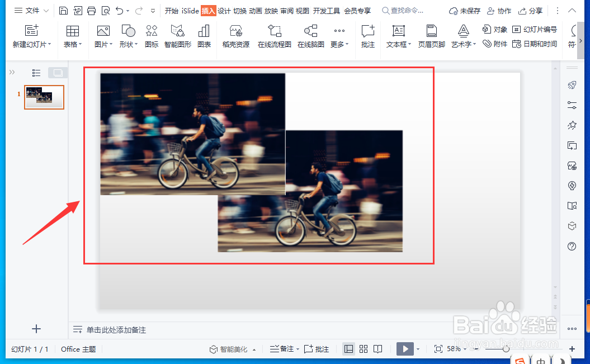Open 页眉页脚 header and footer

(x=432, y=36)
